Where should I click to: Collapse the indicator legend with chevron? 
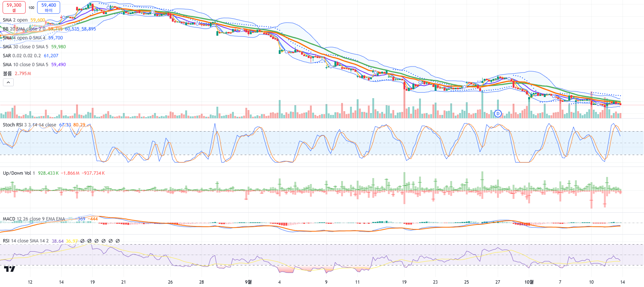(8, 83)
